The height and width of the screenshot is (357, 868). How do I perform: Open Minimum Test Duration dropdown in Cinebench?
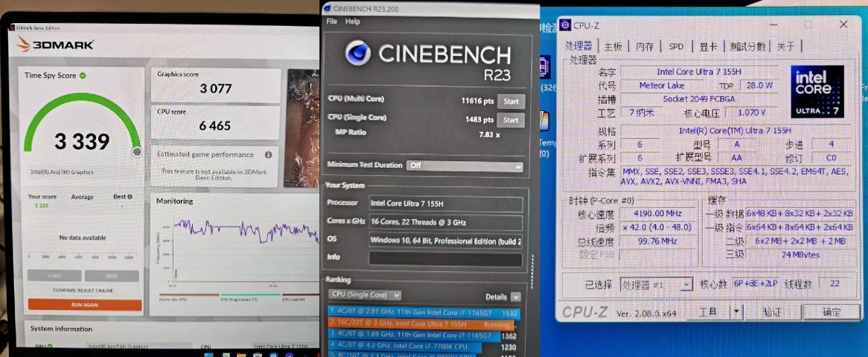pyautogui.click(x=465, y=165)
